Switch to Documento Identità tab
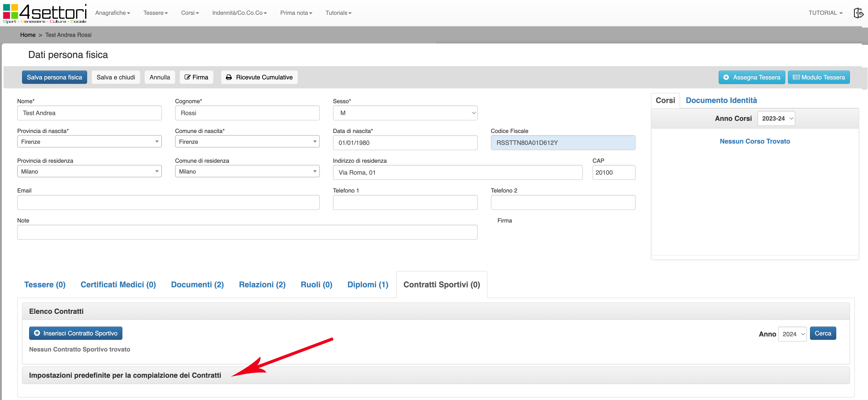 (721, 100)
